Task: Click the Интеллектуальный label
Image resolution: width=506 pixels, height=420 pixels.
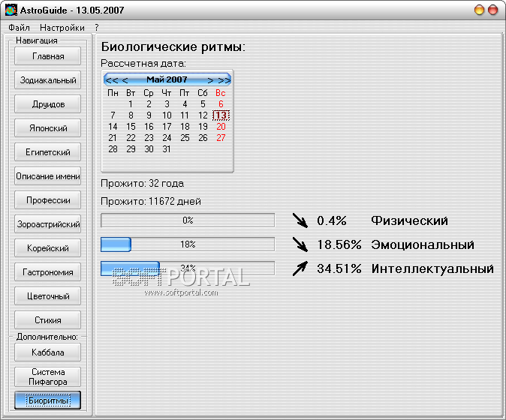Action: point(432,268)
